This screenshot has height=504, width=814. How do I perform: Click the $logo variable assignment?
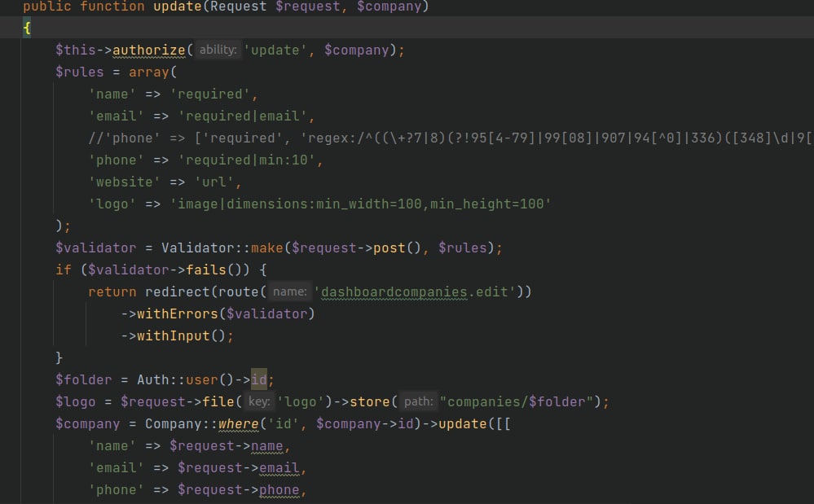coord(75,402)
